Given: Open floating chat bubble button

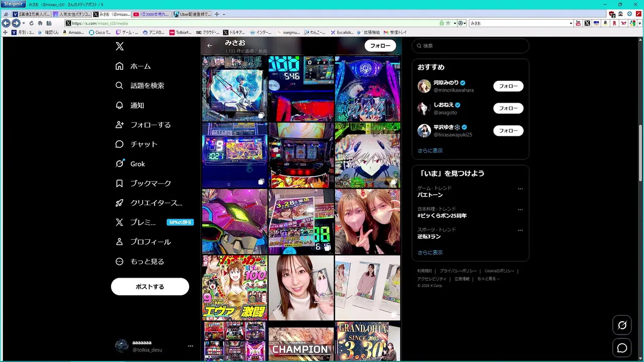Looking at the screenshot, I should coord(622,348).
